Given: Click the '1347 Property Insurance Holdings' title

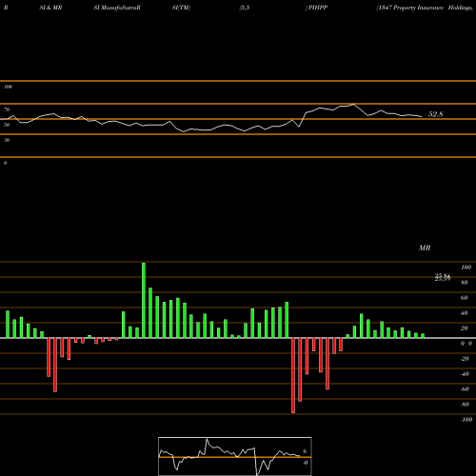Looking at the screenshot, I should (425, 8).
